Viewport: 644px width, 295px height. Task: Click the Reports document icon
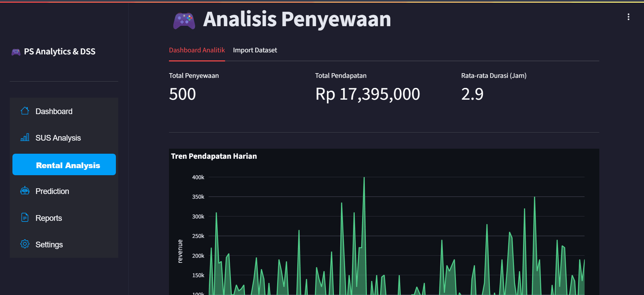[x=25, y=217]
